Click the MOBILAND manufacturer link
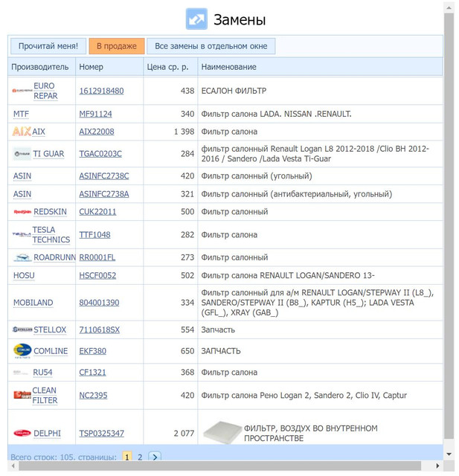The height and width of the screenshot is (476, 459). [33, 303]
